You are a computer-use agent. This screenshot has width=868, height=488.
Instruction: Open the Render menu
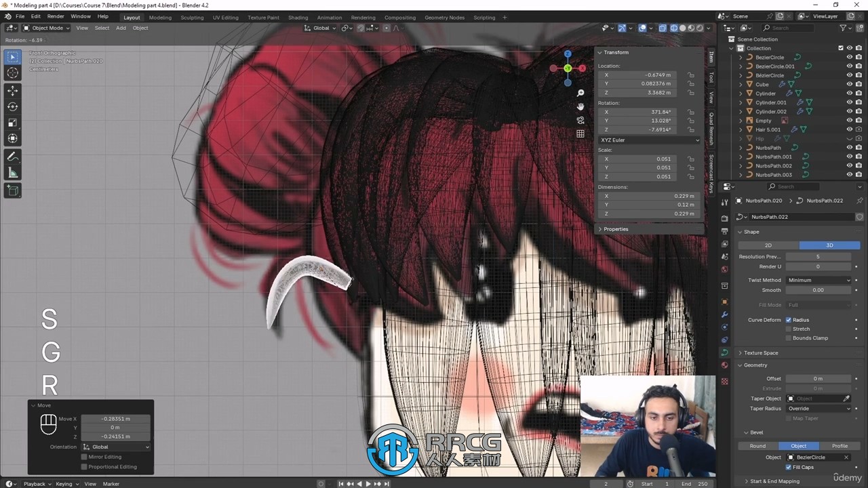pyautogui.click(x=56, y=16)
